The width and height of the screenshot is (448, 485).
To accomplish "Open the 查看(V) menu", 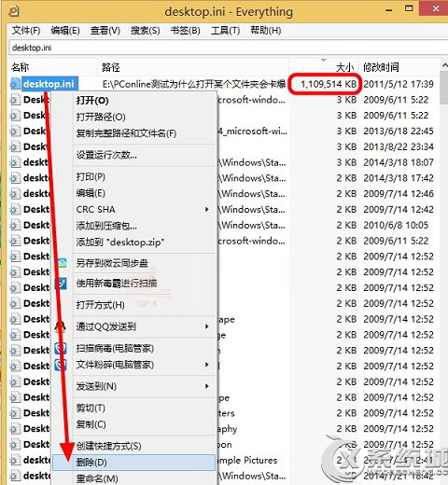I will click(x=105, y=31).
